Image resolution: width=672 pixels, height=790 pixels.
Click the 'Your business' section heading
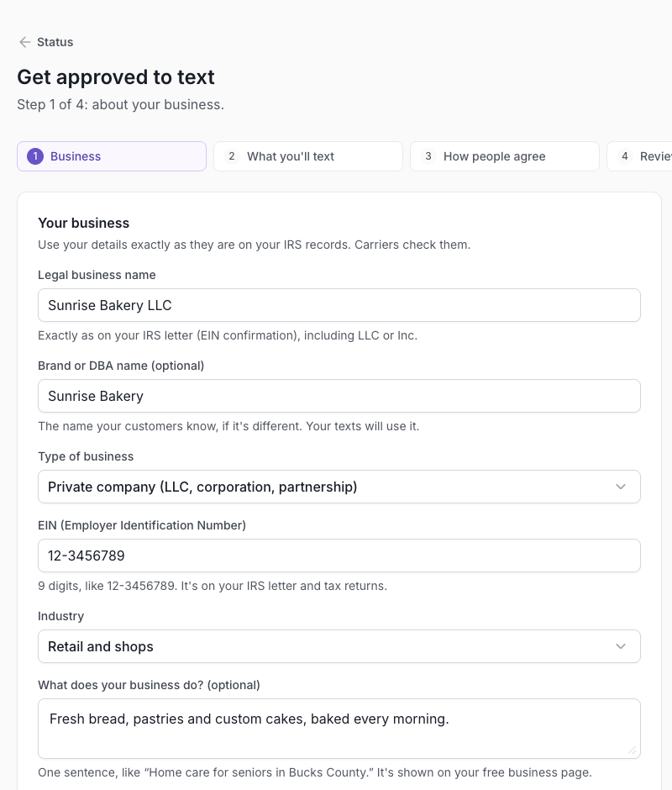84,224
